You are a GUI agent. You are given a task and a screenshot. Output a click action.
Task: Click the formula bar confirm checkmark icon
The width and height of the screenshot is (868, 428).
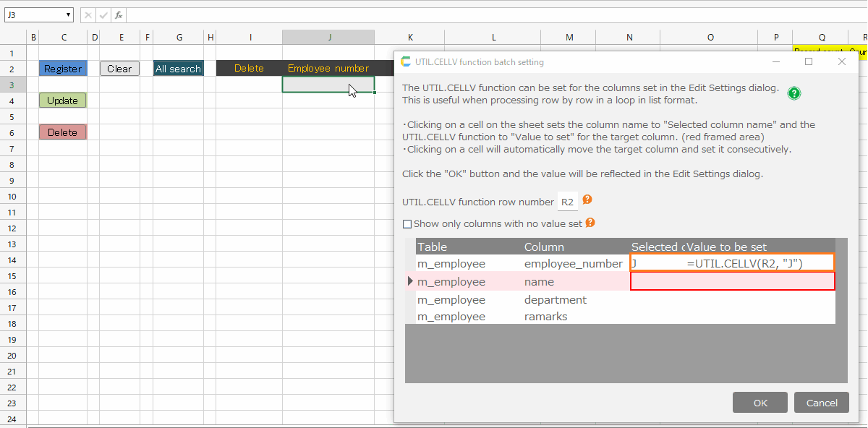point(103,14)
